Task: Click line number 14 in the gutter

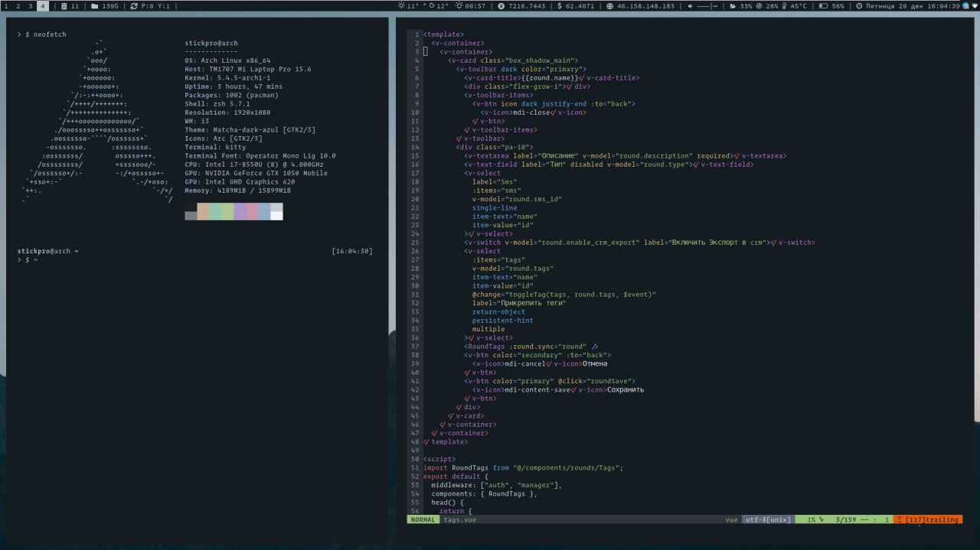Action: pyautogui.click(x=414, y=147)
